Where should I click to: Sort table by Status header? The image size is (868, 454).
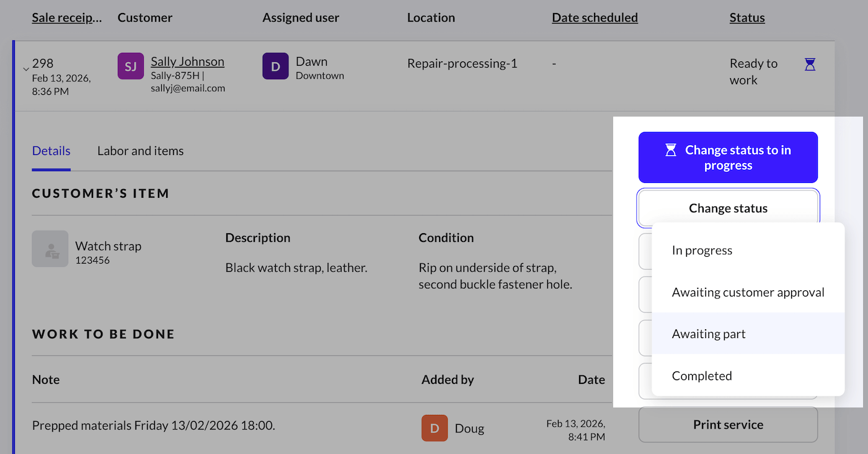click(746, 18)
